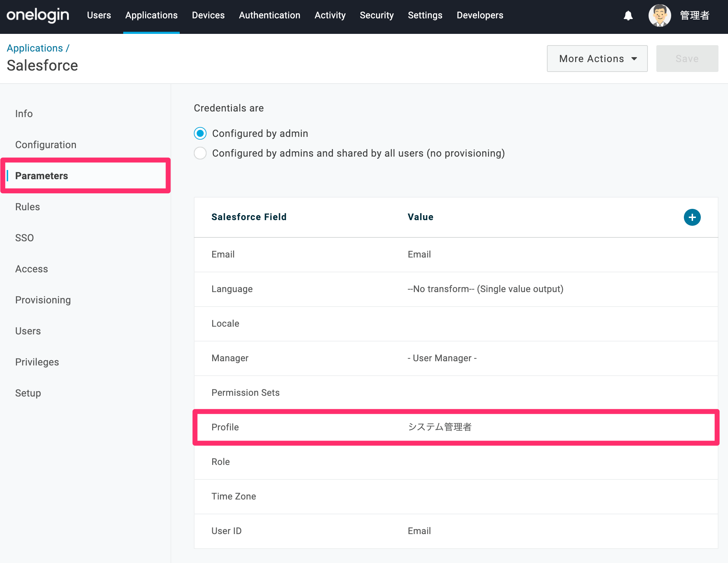Click the OneLogin logo

pyautogui.click(x=38, y=15)
